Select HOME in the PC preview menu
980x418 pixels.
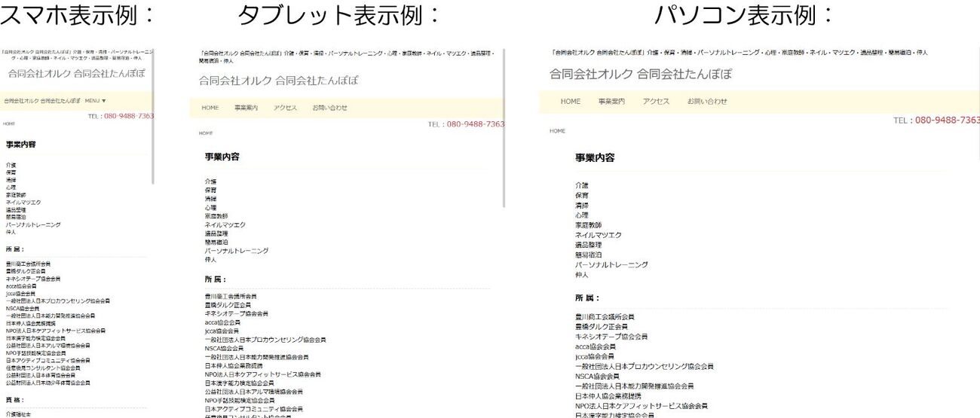[x=571, y=101]
